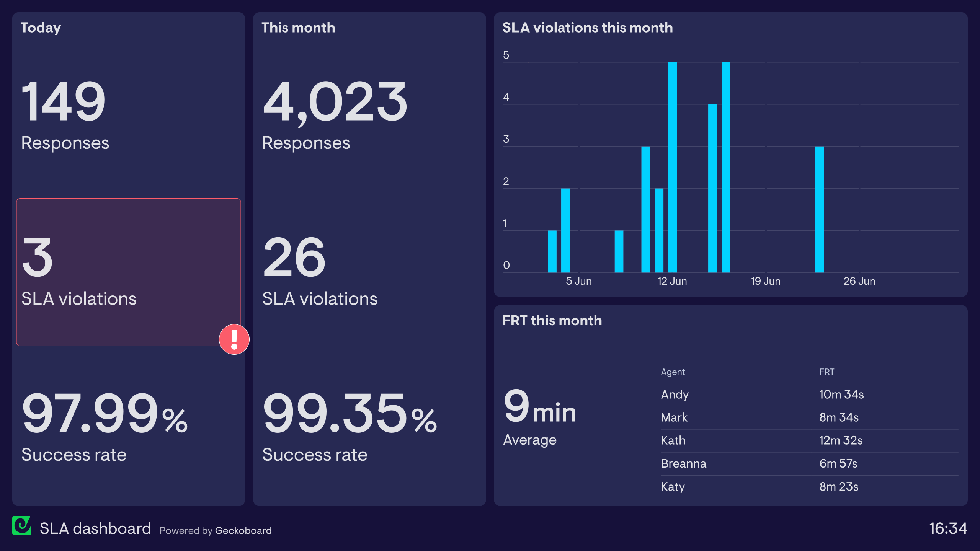Open the Powered by Geckoboard link

pos(216,530)
